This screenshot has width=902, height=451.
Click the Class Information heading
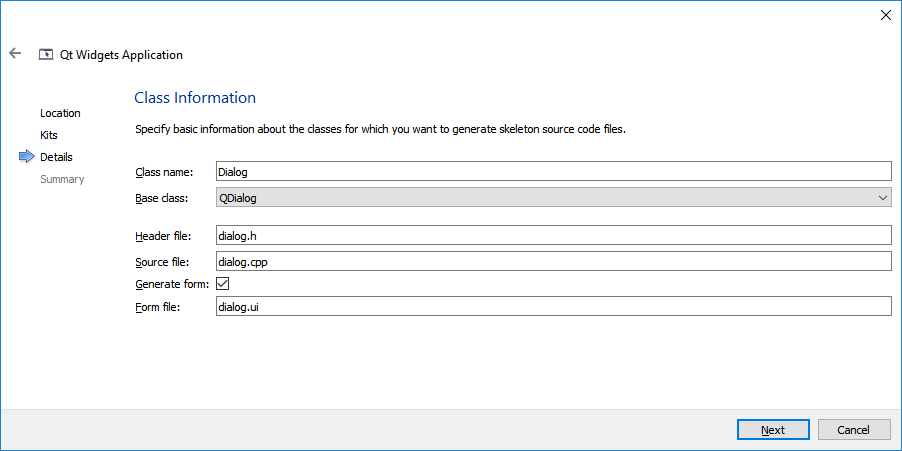click(x=195, y=98)
